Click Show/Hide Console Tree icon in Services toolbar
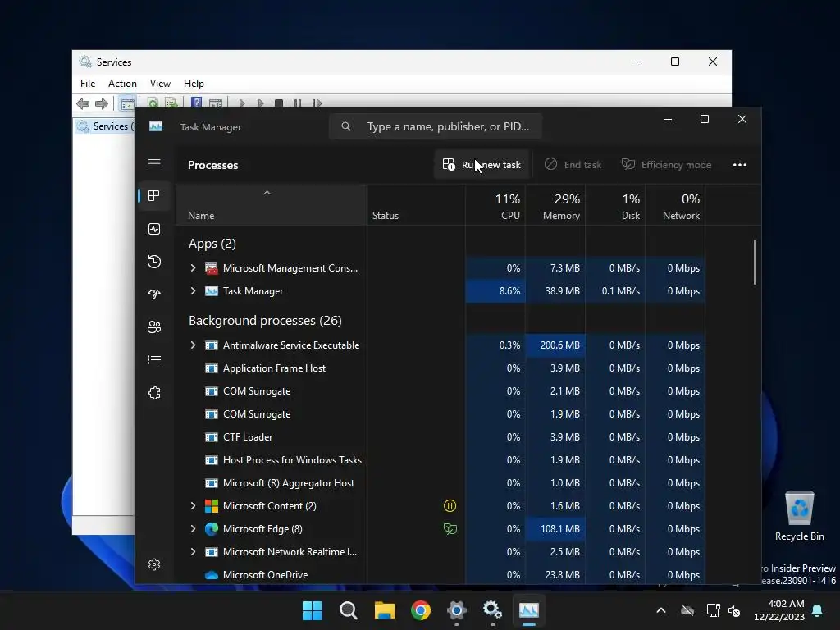840x630 pixels. (127, 103)
